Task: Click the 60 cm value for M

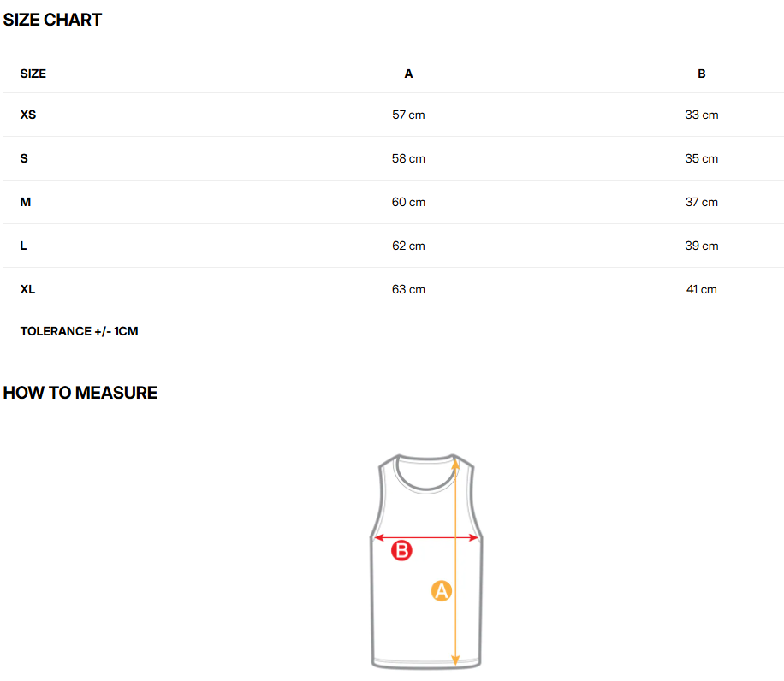Action: 408,202
